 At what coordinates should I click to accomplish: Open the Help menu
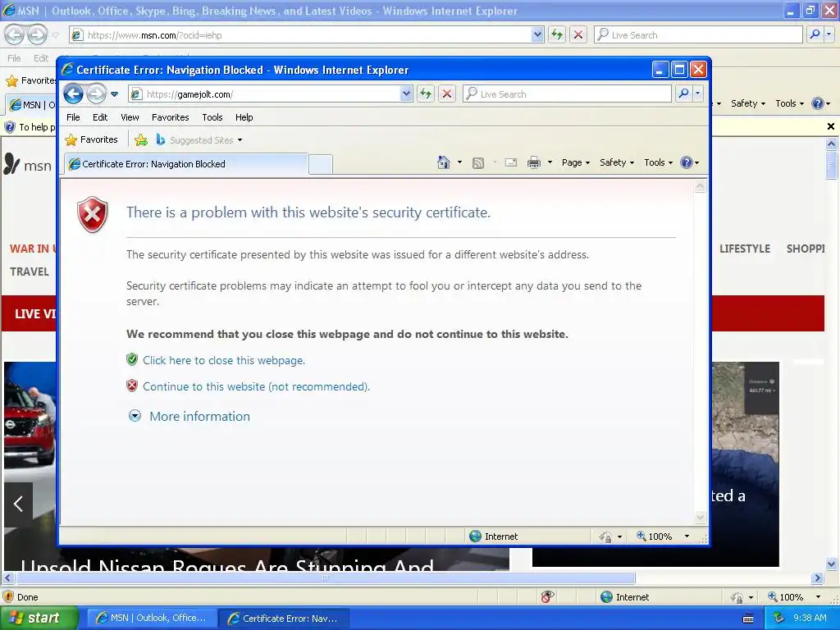pos(244,117)
